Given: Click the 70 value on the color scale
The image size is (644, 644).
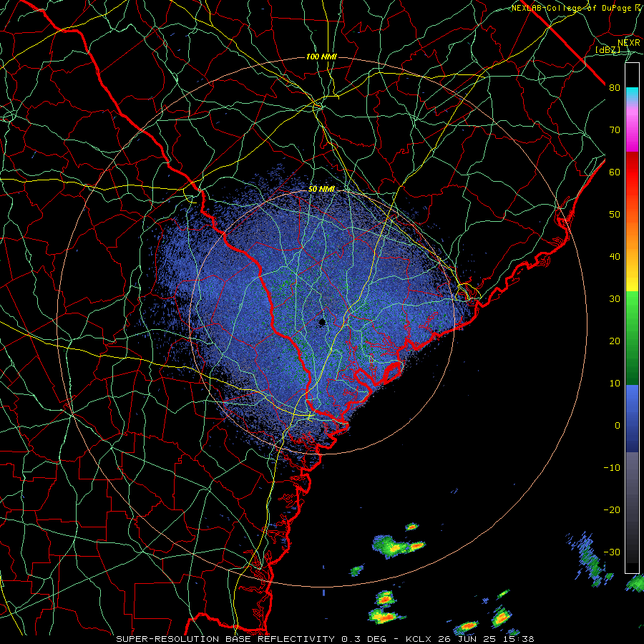Looking at the screenshot, I should 615,130.
